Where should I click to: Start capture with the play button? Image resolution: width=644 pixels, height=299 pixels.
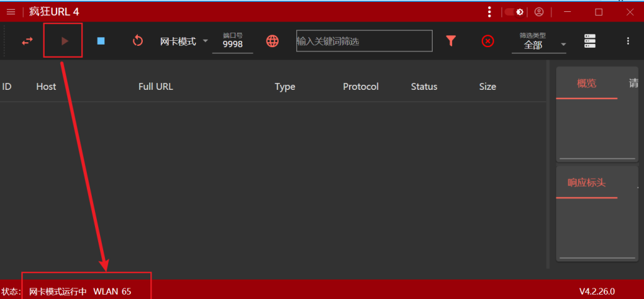65,41
